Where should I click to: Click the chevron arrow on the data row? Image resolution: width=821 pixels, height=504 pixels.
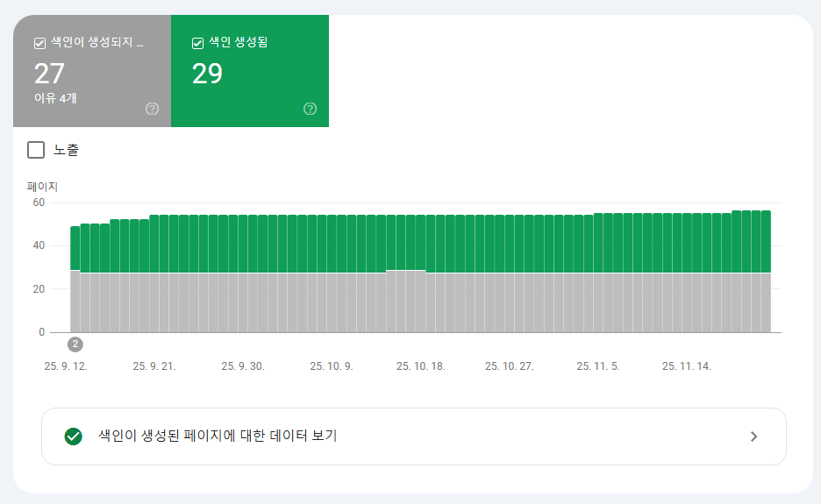(753, 437)
